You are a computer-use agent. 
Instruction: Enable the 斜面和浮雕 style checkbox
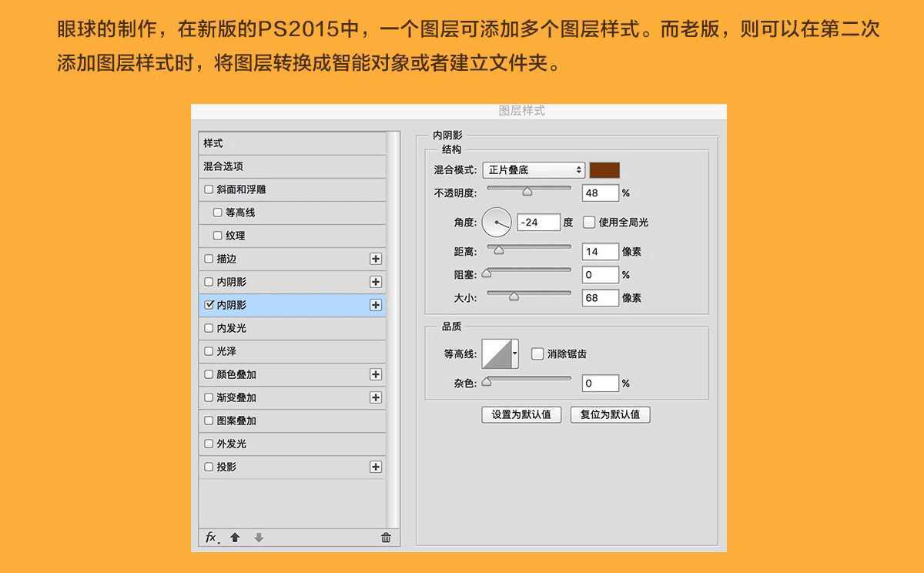(x=209, y=189)
